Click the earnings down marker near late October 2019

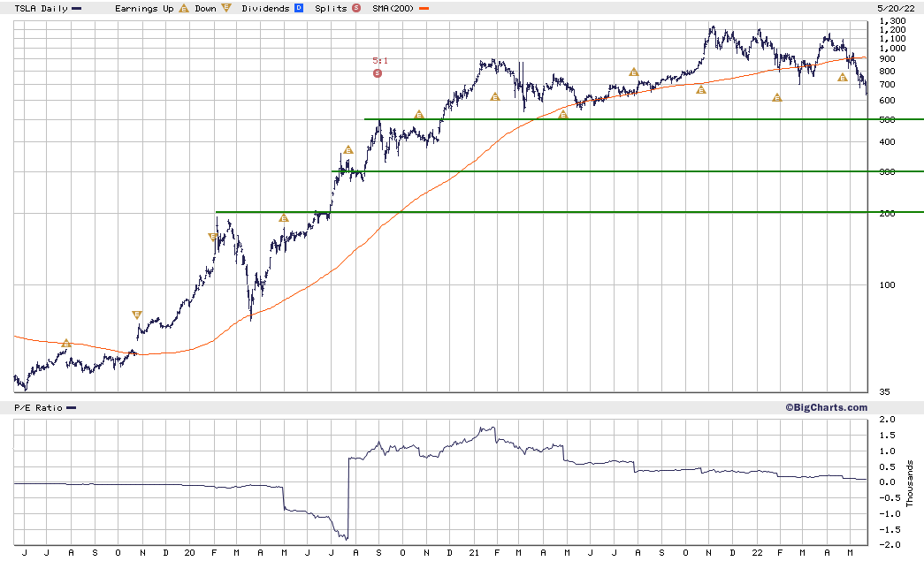pos(137,315)
